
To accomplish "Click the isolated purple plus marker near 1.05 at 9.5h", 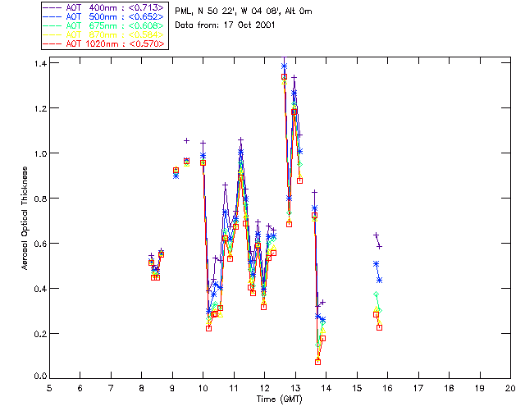I will pos(186,140).
